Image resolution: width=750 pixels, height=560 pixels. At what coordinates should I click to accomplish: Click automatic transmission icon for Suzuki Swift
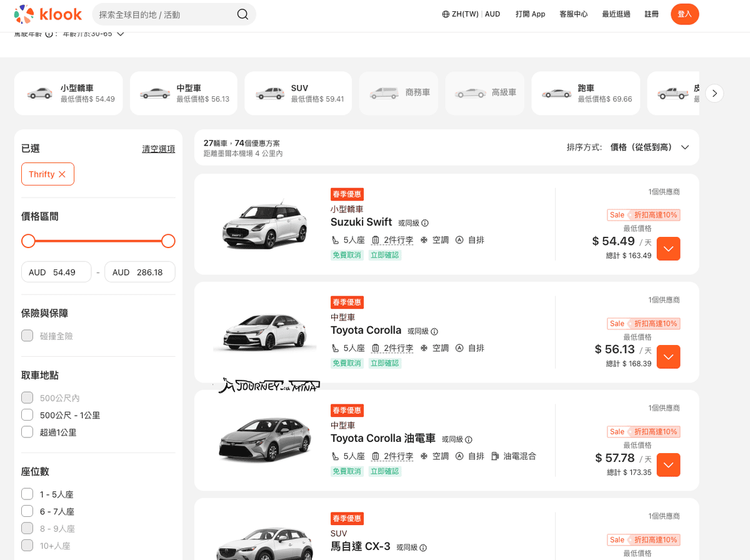[x=459, y=240]
